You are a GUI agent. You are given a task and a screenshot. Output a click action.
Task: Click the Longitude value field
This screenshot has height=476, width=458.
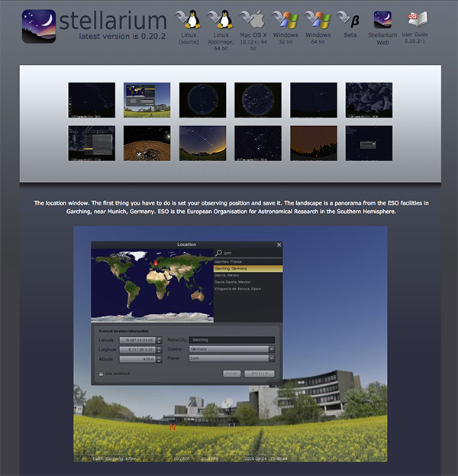(x=137, y=350)
